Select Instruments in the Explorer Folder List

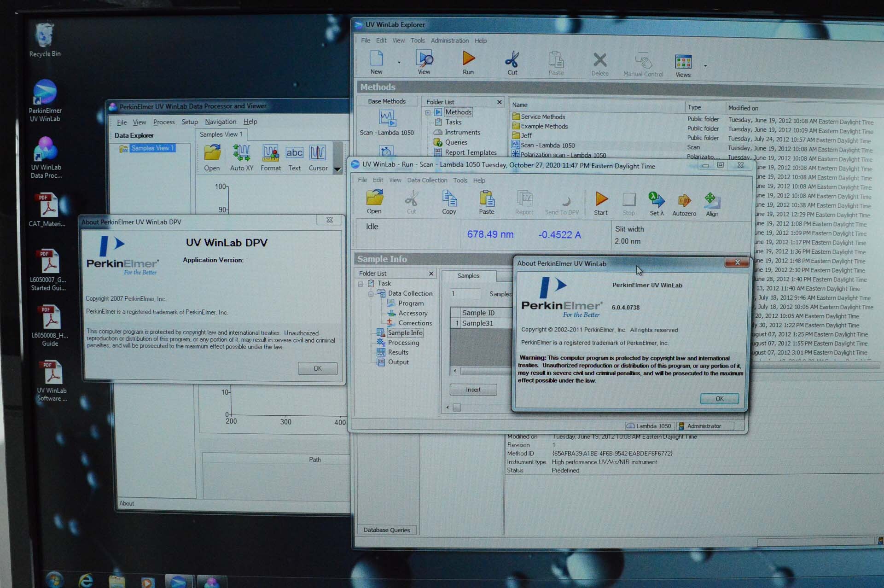click(462, 132)
